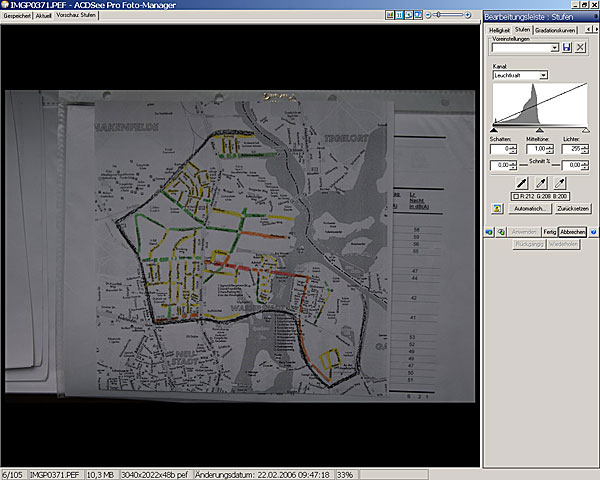
Task: Click the exposure warning icon beside Automatisch
Action: [497, 209]
